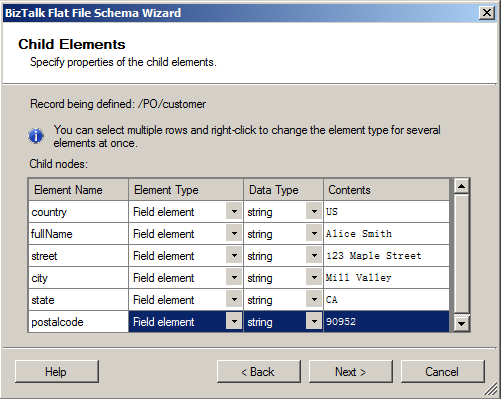Viewport: 501px width, 399px height.
Task: Select the 'CA' contents cell
Action: point(386,300)
